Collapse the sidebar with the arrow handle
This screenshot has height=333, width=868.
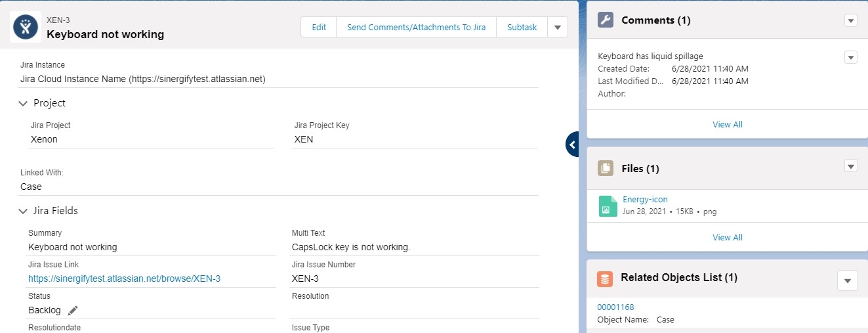click(x=572, y=144)
